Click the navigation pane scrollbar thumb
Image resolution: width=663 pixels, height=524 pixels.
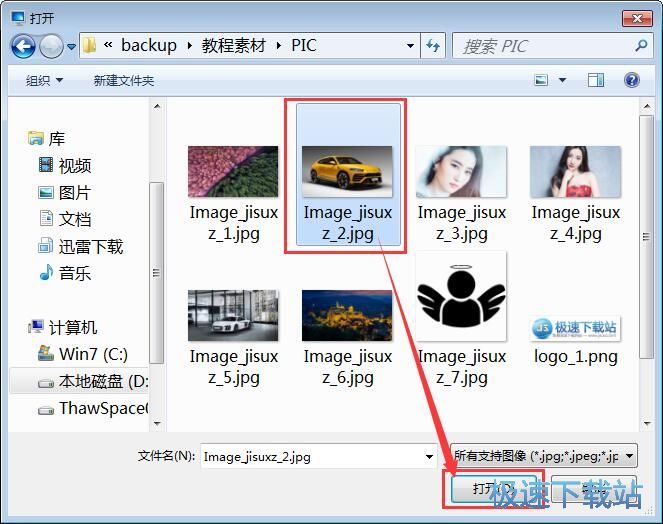(157, 273)
